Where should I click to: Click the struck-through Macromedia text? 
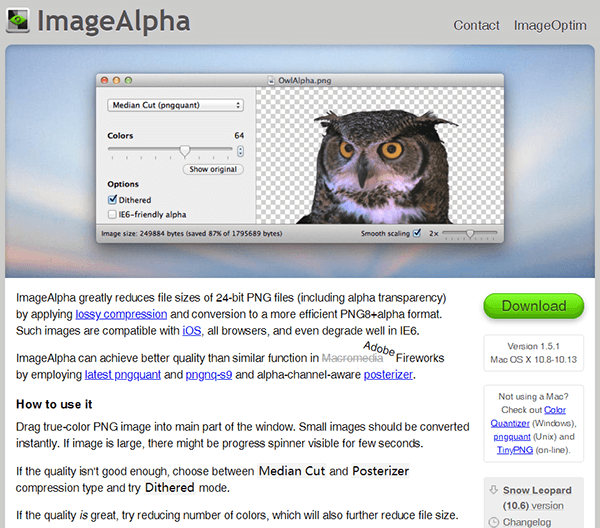[352, 358]
